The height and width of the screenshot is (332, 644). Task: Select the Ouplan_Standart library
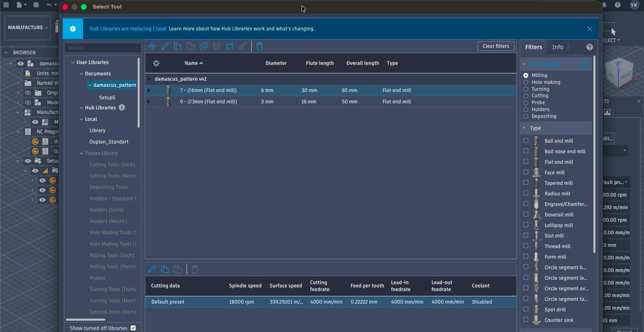(x=109, y=142)
